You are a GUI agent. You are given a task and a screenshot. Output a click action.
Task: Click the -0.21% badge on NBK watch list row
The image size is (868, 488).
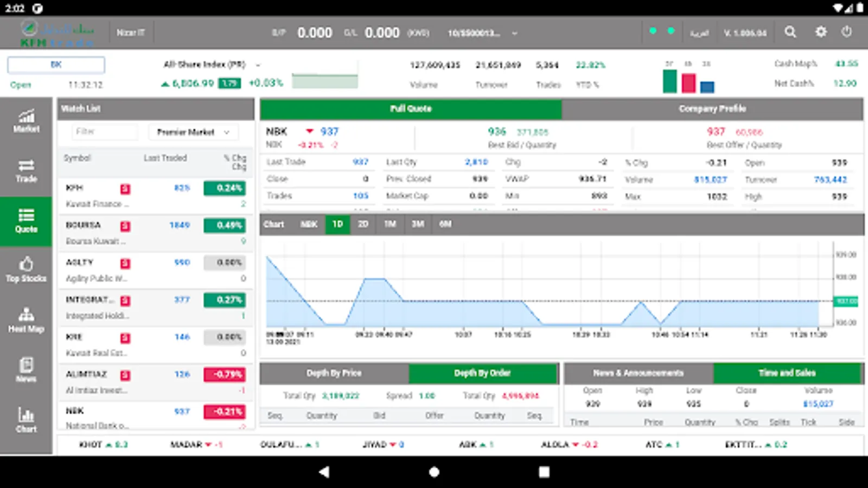[x=225, y=412]
